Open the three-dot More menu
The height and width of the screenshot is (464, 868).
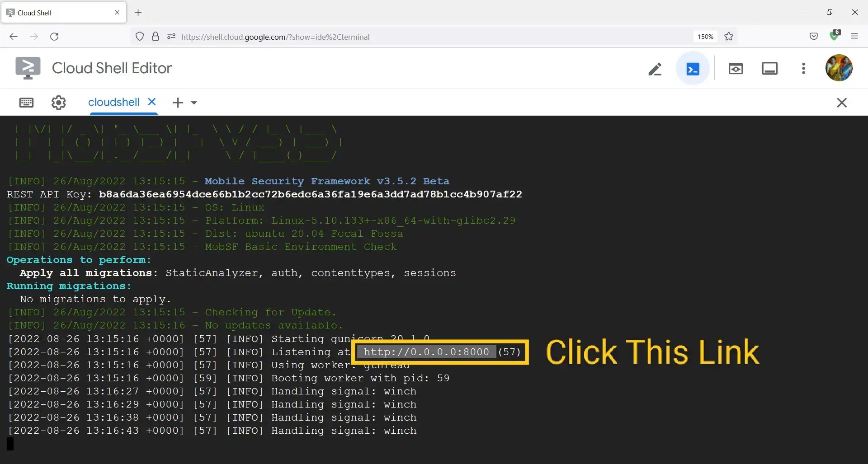[803, 69]
